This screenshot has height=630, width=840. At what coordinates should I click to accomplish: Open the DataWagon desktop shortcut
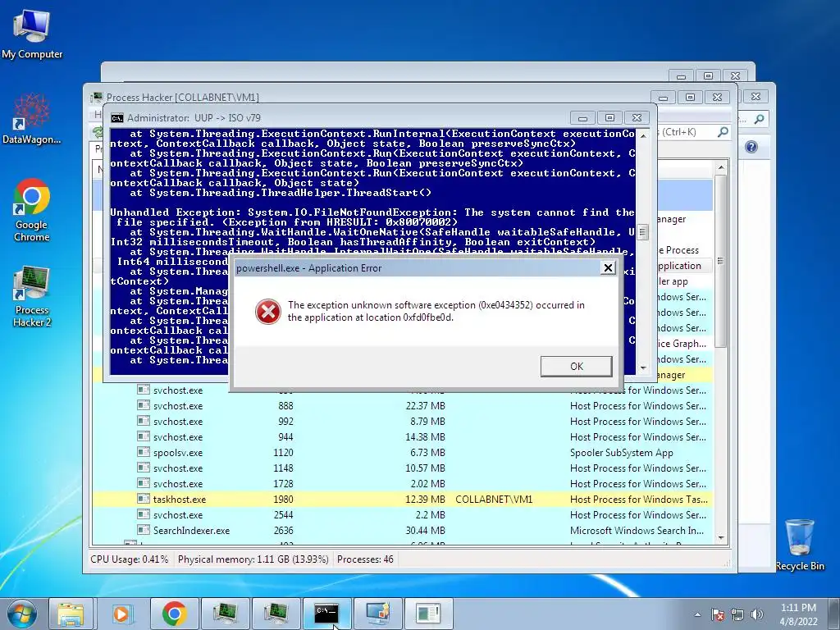[x=32, y=120]
